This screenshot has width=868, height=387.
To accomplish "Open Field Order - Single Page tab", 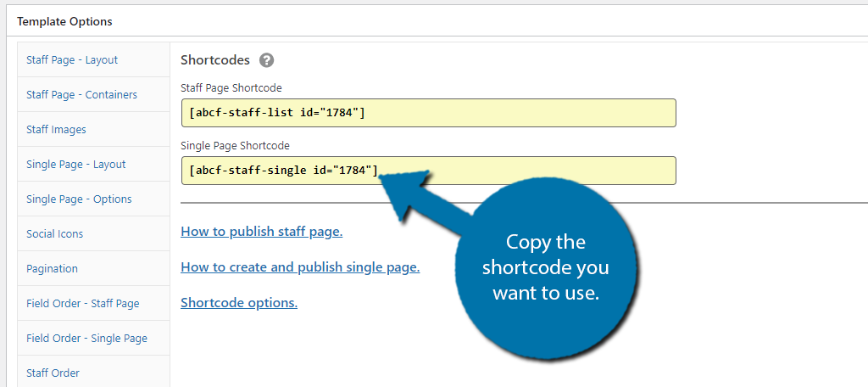I will point(93,339).
